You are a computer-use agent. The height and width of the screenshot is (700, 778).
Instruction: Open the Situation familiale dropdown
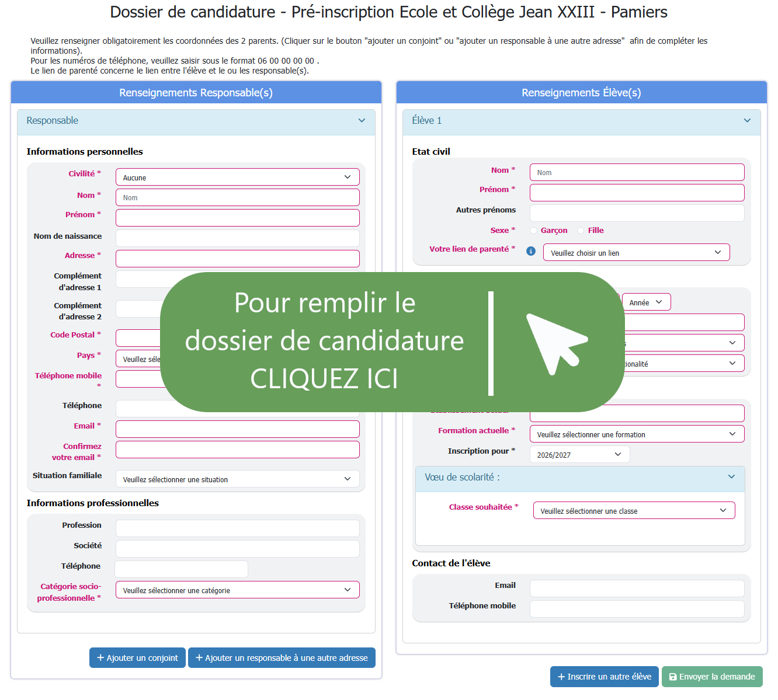click(237, 479)
